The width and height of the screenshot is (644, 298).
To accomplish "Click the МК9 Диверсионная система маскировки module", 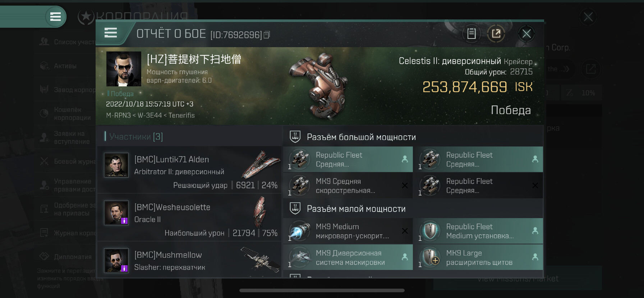I will [348, 258].
